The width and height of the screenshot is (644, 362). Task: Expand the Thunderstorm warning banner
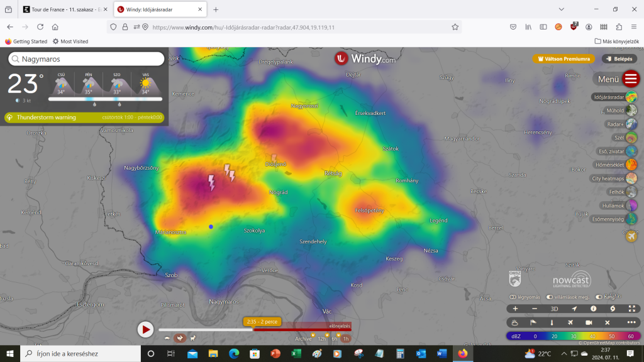pyautogui.click(x=84, y=118)
